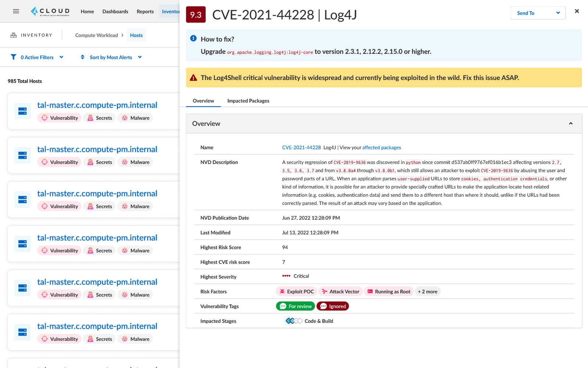This screenshot has height=368, width=588.
Task: Open the CVE-2021-44228 name link
Action: click(301, 148)
